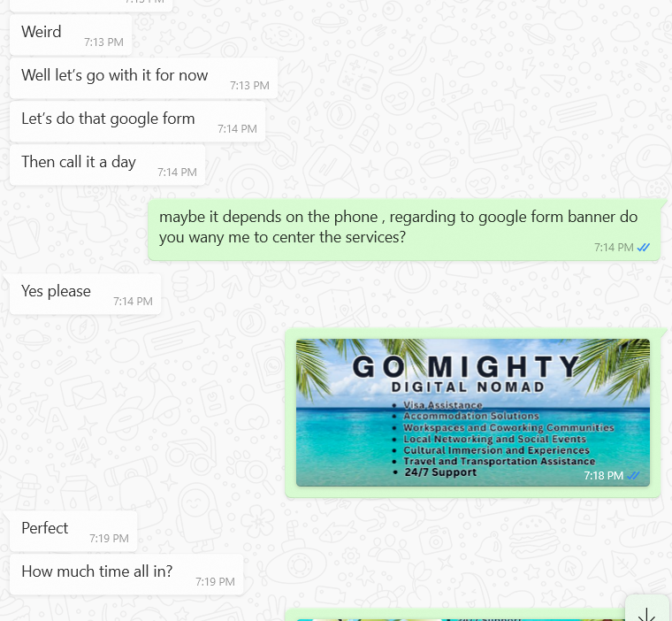Click the "Let's do that google form" message
Viewport: 672px width, 621px height.
138,121
